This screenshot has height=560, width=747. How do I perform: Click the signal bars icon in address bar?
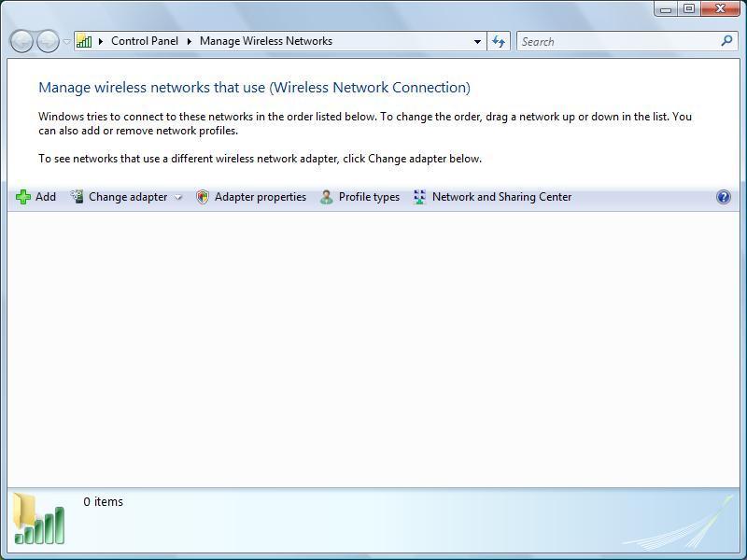coord(84,41)
